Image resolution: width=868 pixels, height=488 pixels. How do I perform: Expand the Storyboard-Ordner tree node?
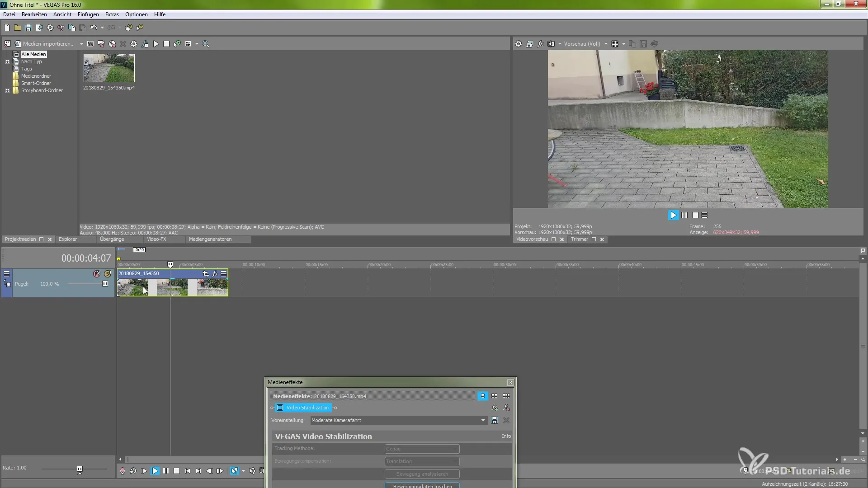pyautogui.click(x=7, y=90)
